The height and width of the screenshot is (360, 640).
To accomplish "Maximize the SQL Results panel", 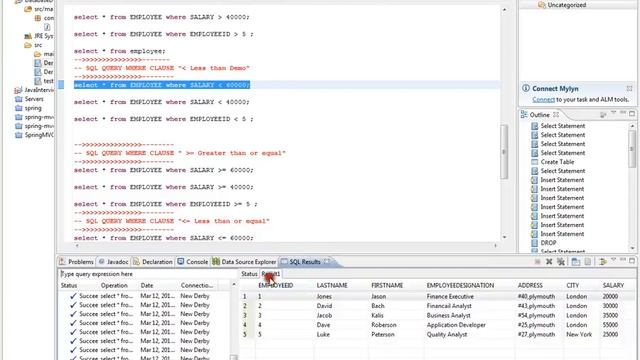I will (632, 260).
